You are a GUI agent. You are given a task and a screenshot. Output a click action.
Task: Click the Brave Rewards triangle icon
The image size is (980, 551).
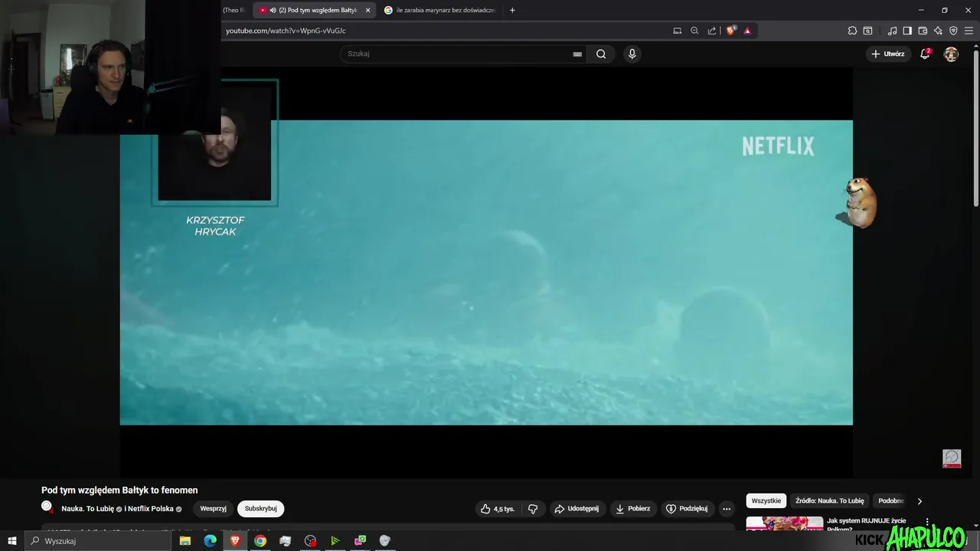point(747,31)
